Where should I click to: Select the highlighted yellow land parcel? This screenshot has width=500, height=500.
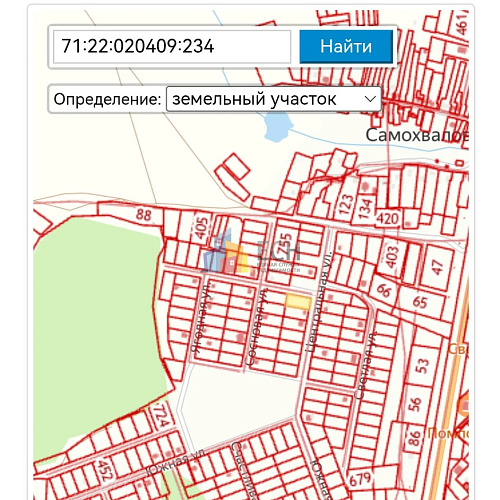coord(298,302)
